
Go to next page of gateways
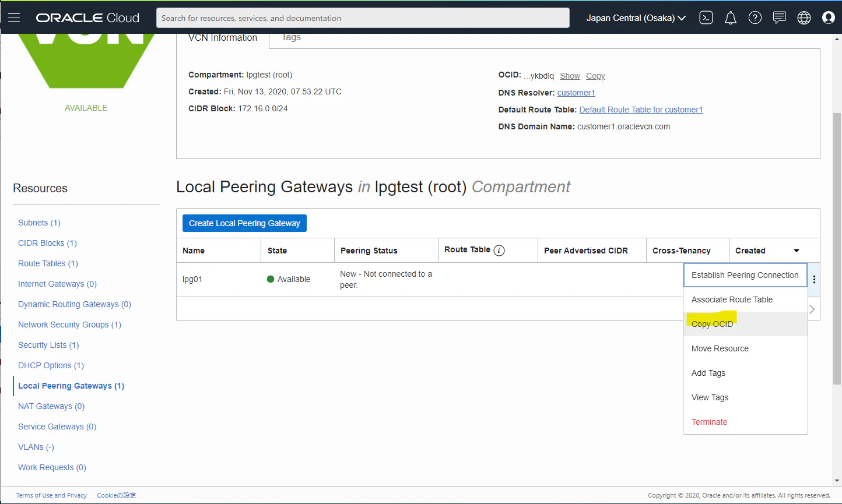[x=812, y=309]
